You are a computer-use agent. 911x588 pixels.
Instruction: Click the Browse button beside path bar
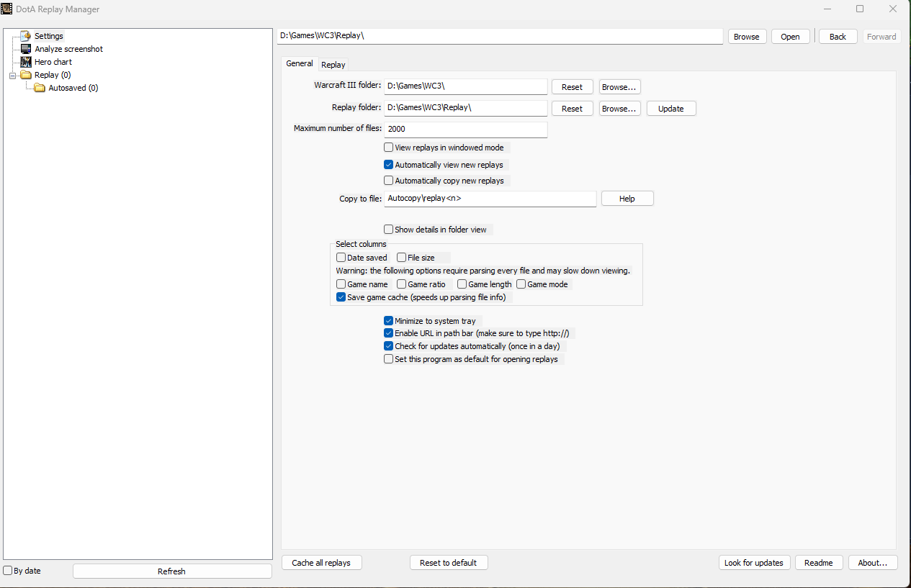tap(747, 37)
